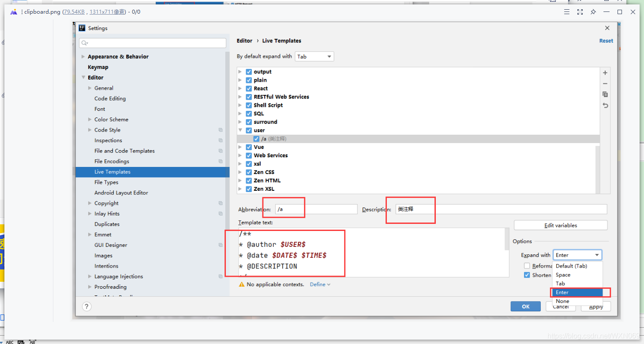The width and height of the screenshot is (644, 344).
Task: Click the Cancel button
Action: 561,306
